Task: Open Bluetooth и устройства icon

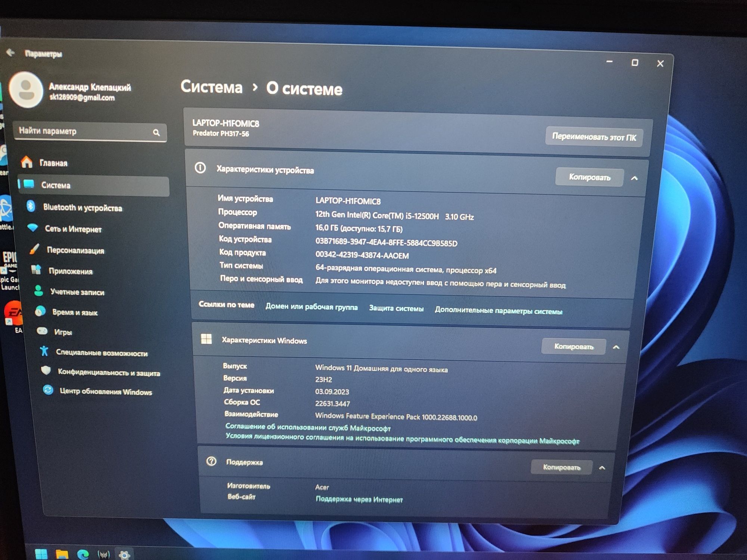Action: 31,206
